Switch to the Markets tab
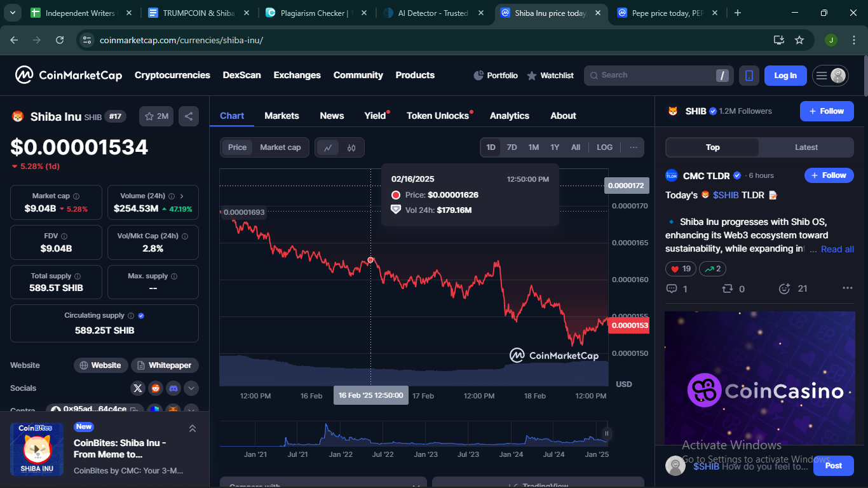Screen dimensions: 868x488 pos(281,116)
